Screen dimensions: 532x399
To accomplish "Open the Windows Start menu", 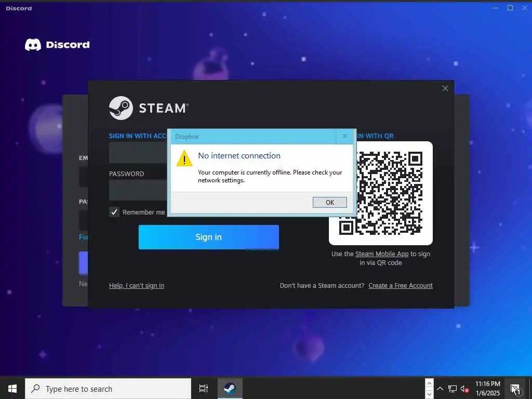I will click(x=12, y=389).
